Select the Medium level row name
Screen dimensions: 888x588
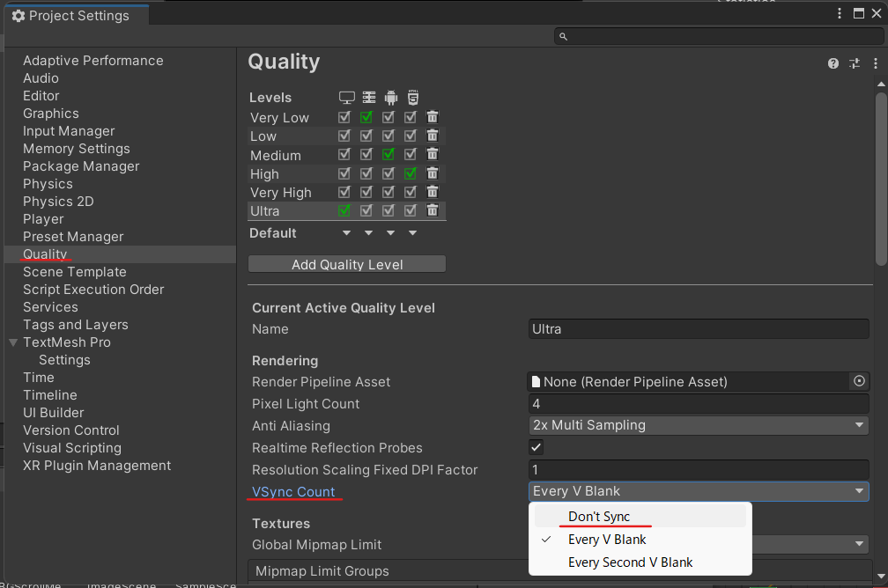[276, 155]
